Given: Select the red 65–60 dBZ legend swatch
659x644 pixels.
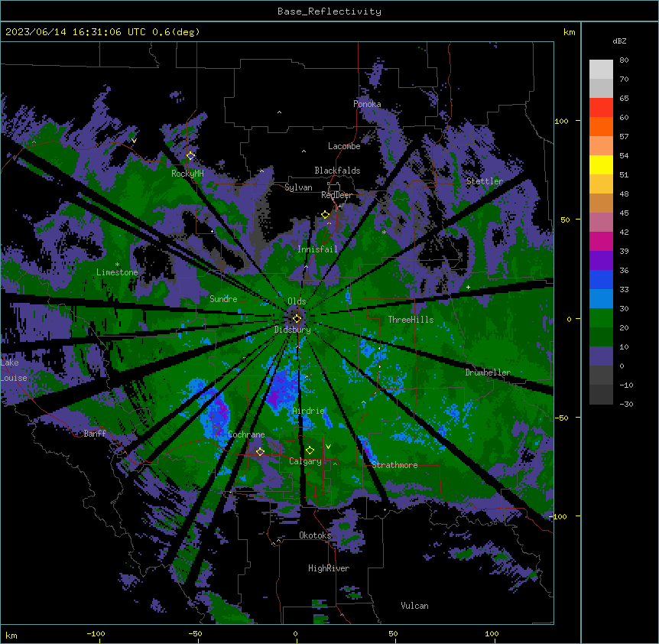Looking at the screenshot, I should 601,108.
